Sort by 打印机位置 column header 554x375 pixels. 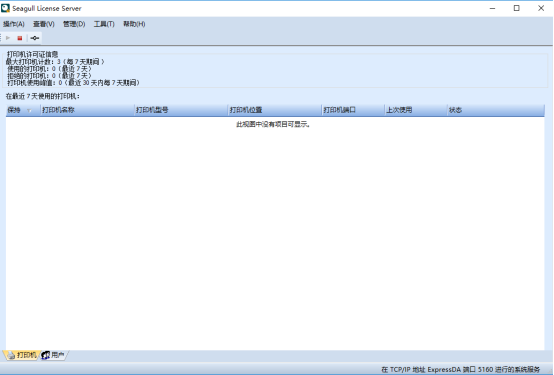(275, 110)
